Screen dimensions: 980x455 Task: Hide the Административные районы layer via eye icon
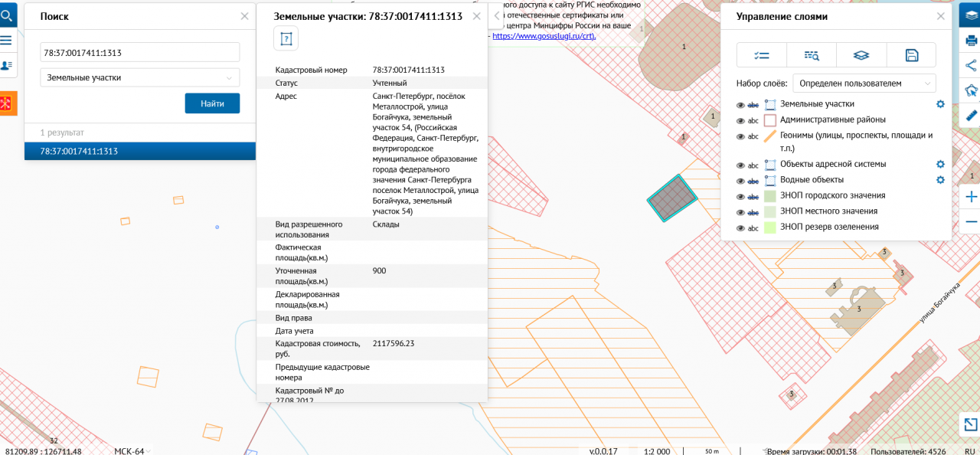[x=740, y=120]
